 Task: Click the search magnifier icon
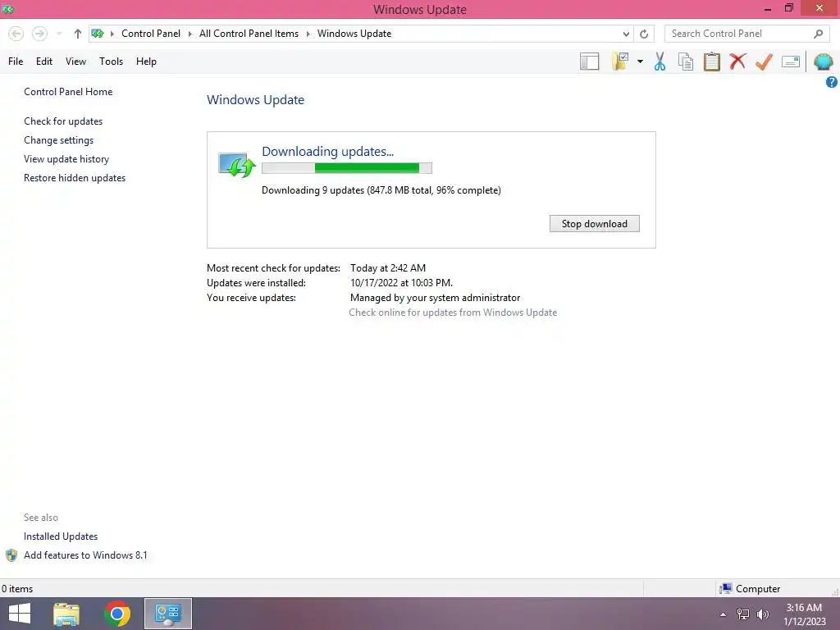click(x=818, y=34)
